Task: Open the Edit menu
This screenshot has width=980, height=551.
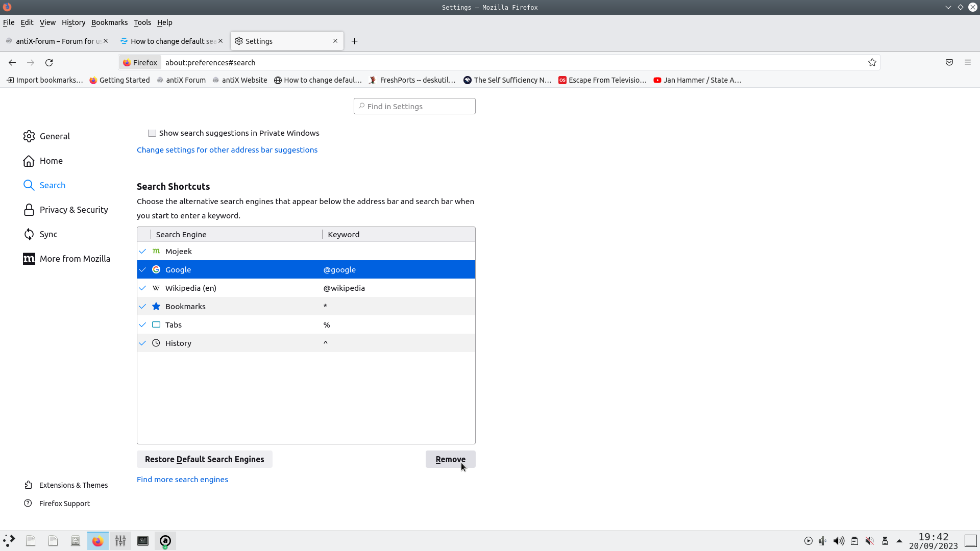Action: coord(27,22)
